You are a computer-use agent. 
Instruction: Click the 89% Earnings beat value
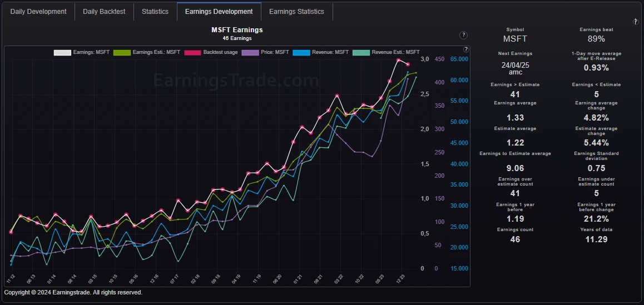click(x=596, y=39)
